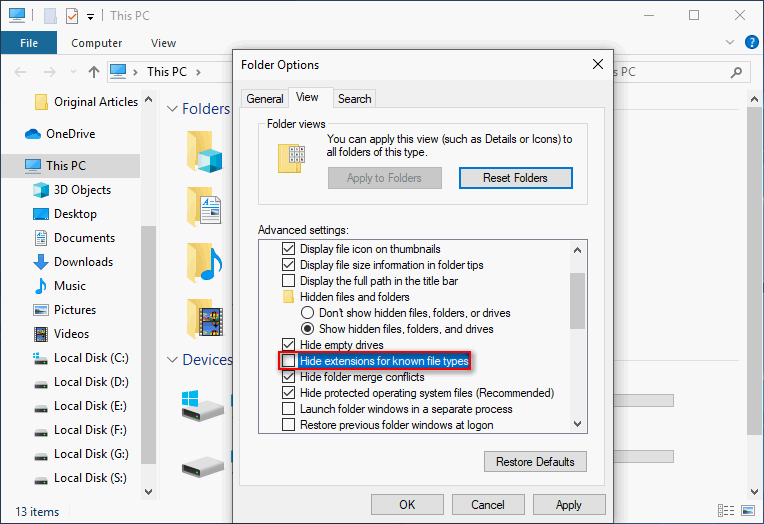
Task: Switch to the Search tab in Folder Options
Action: point(355,98)
